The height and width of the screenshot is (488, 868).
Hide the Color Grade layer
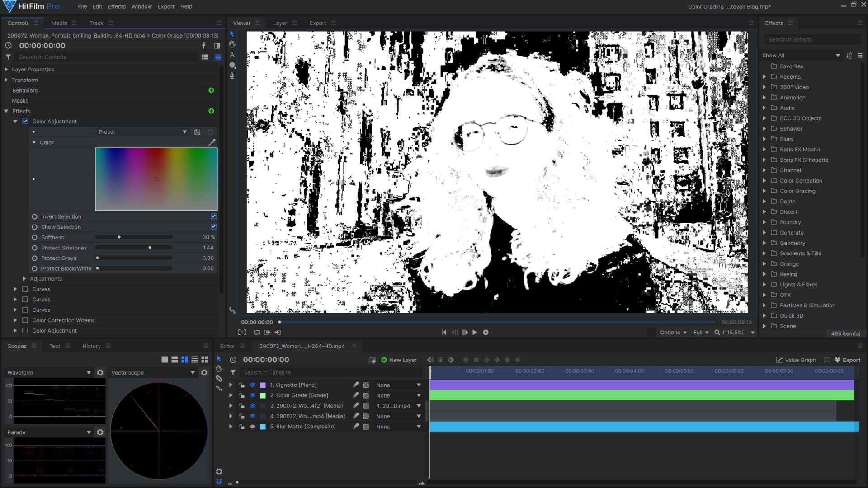(x=253, y=395)
